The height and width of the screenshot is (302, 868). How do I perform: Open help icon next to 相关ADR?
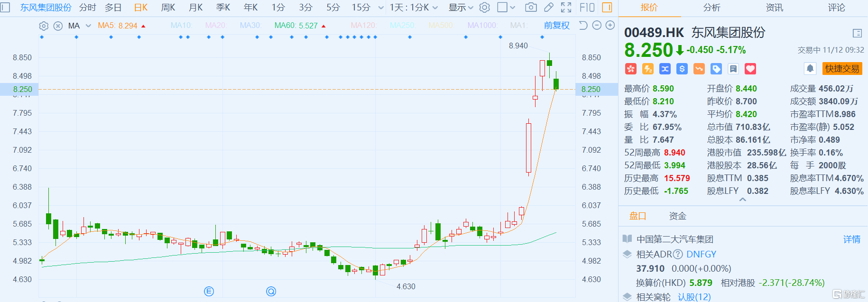point(678,254)
